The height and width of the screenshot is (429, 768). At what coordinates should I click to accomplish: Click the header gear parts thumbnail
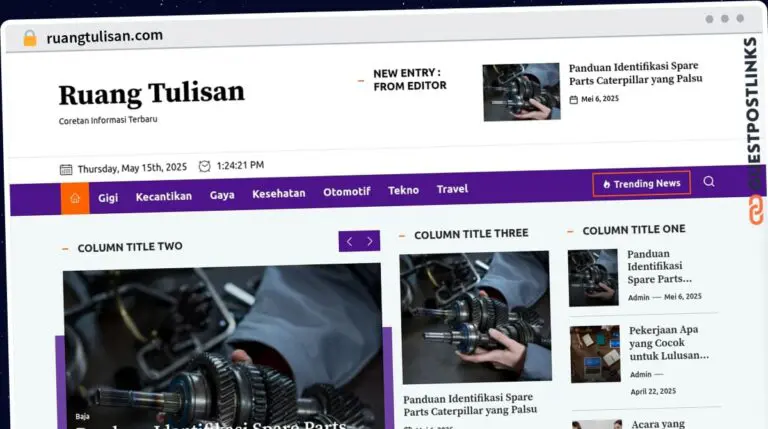pos(521,92)
